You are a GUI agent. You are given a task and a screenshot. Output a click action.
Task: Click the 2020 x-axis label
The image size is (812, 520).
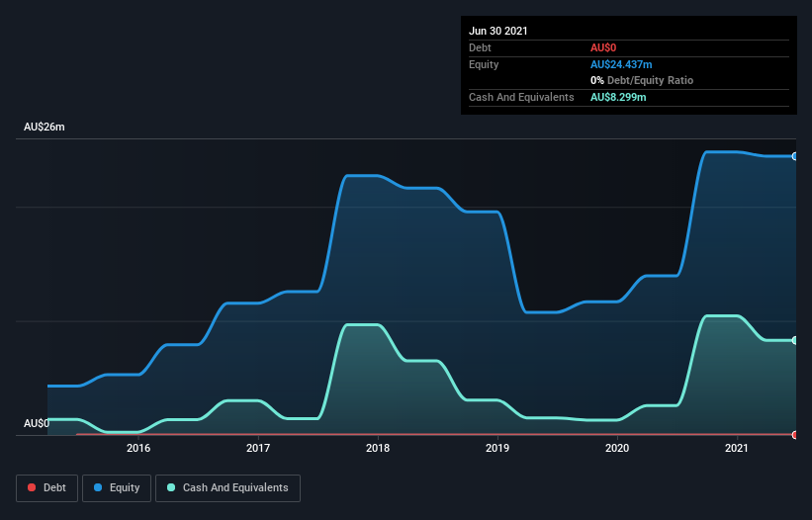[x=617, y=448]
